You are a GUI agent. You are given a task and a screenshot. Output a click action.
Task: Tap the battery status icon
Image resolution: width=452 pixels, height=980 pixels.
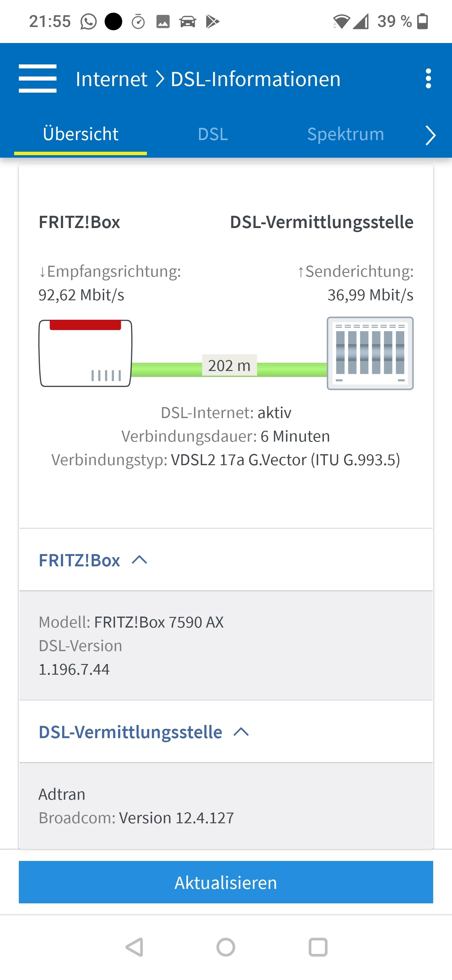coord(423,21)
